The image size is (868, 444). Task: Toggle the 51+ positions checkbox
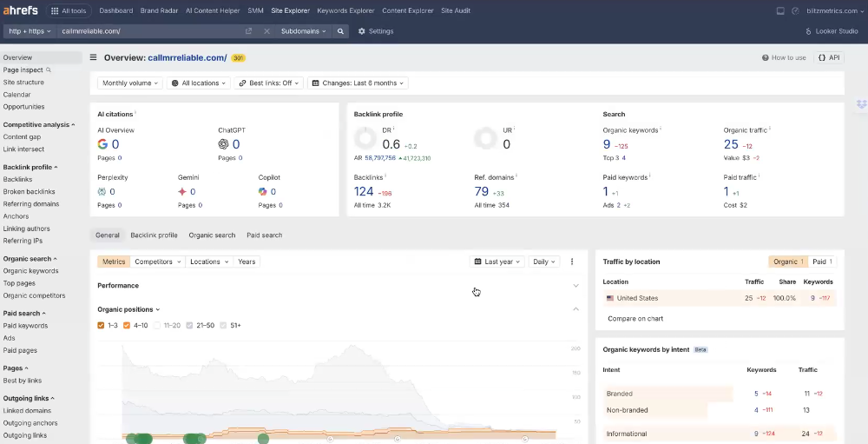(x=223, y=325)
